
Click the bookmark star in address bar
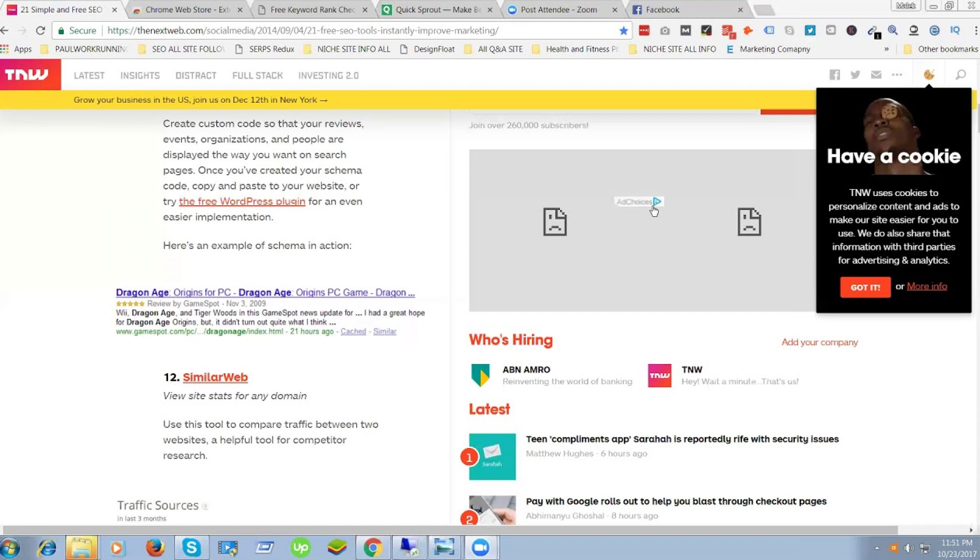pyautogui.click(x=623, y=31)
